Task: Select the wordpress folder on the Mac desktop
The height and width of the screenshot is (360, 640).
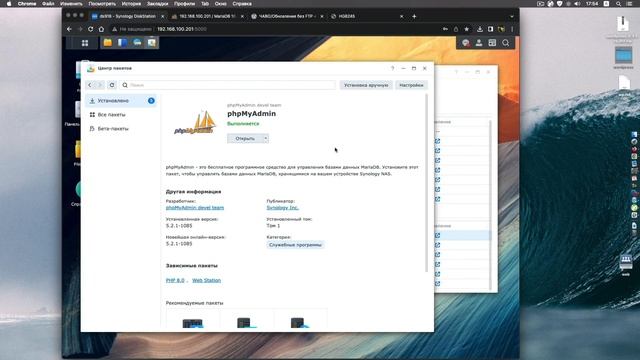Action: click(x=623, y=57)
